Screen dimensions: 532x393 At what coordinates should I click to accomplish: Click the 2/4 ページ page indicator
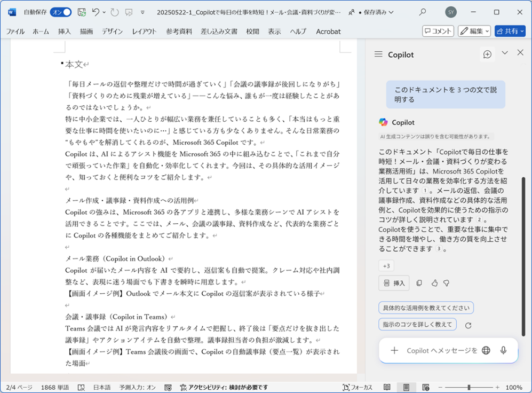click(x=19, y=387)
